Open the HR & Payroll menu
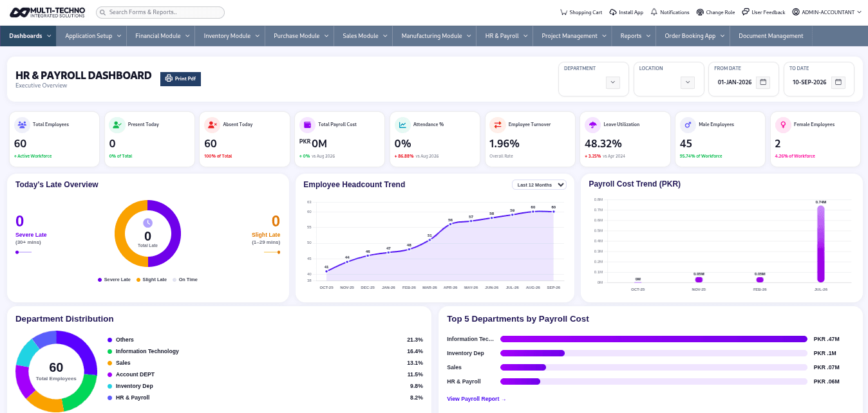This screenshot has height=413, width=868. pyautogui.click(x=505, y=36)
